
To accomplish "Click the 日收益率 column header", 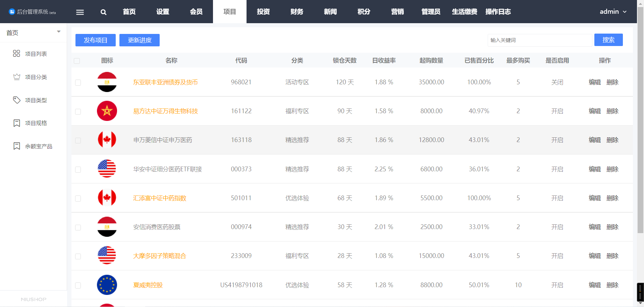I will tap(384, 60).
